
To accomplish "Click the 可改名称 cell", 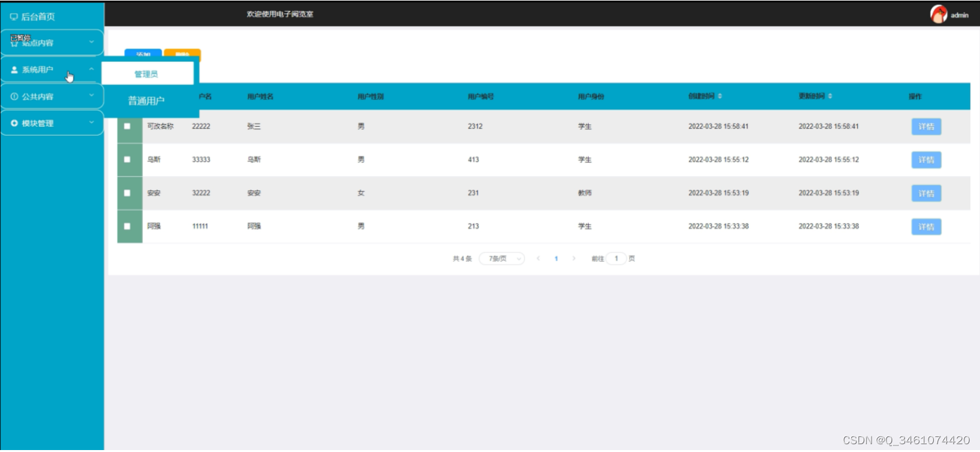I will click(x=161, y=127).
